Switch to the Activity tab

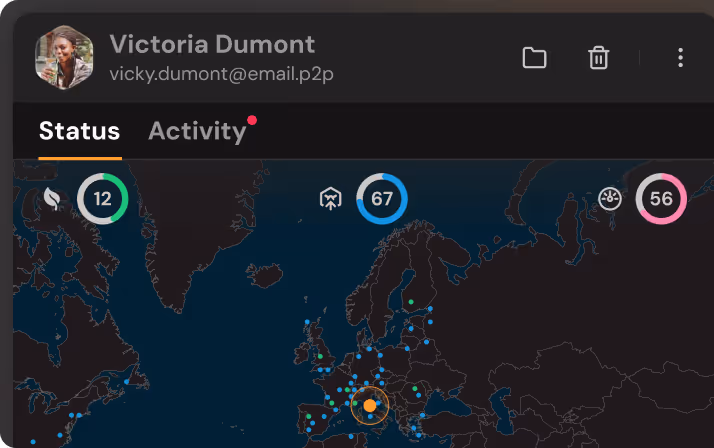[197, 131]
